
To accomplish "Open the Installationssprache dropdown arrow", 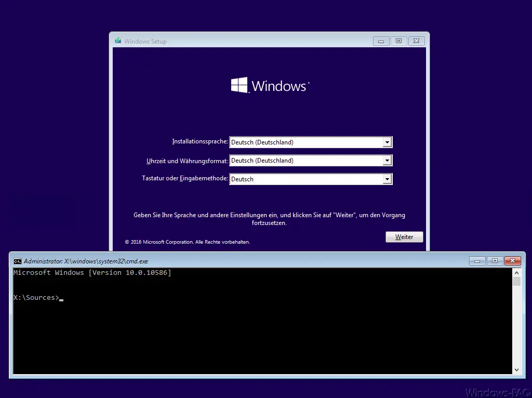I will [x=387, y=142].
